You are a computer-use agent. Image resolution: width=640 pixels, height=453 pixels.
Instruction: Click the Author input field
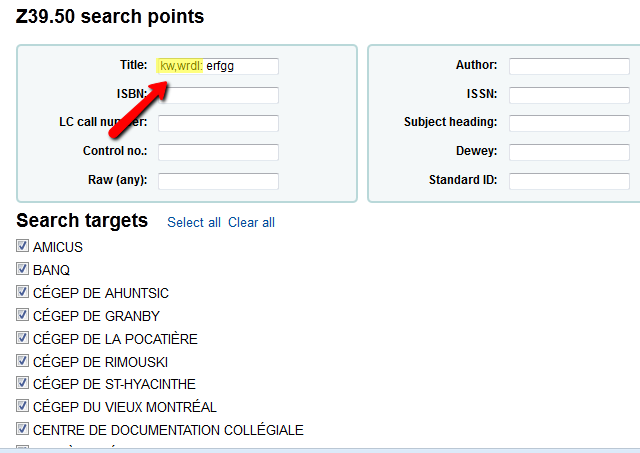tap(569, 66)
